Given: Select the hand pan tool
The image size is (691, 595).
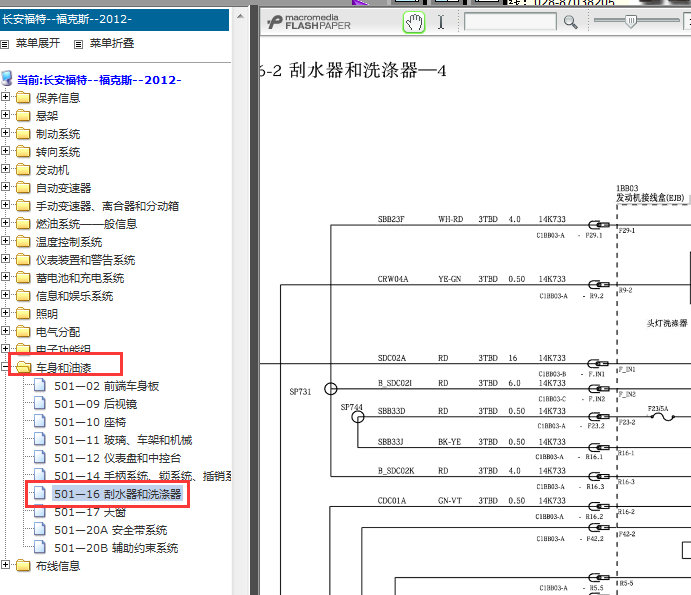Looking at the screenshot, I should point(414,22).
